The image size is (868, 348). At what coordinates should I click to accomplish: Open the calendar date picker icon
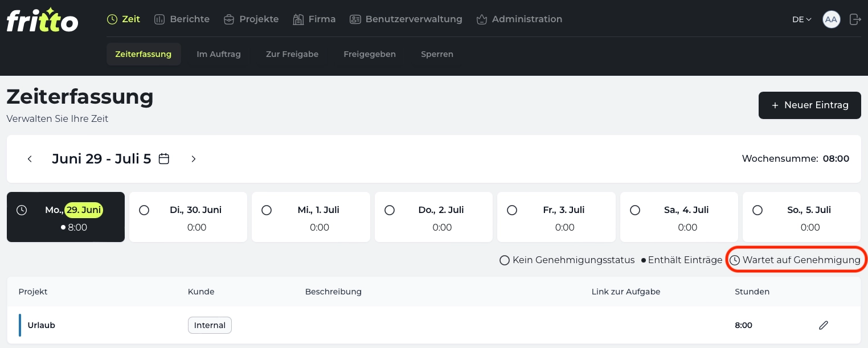pos(164,159)
